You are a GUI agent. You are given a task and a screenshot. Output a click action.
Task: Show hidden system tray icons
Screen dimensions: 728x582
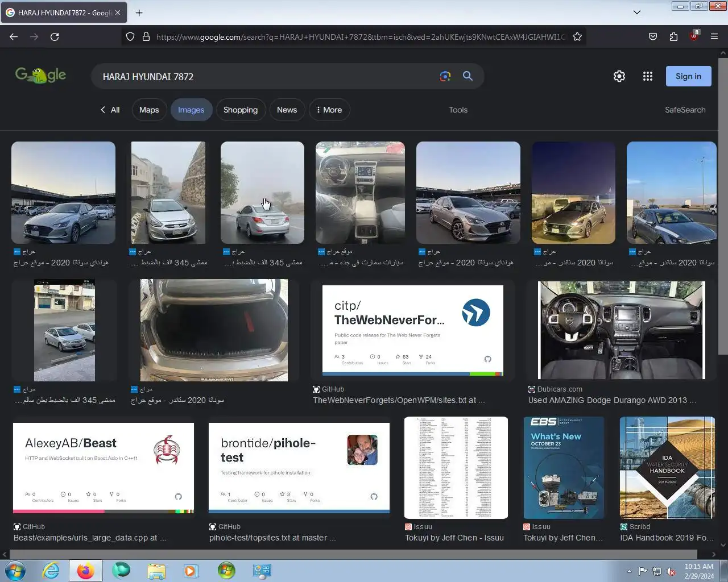[x=629, y=571]
